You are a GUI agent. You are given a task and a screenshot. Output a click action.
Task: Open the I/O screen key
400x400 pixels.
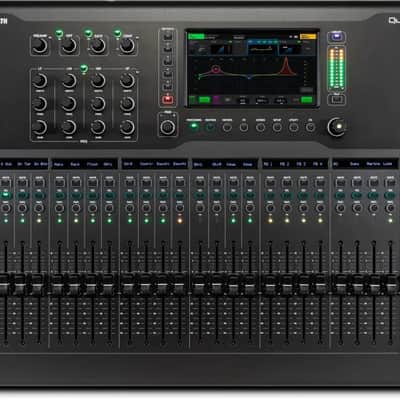pos(310,127)
